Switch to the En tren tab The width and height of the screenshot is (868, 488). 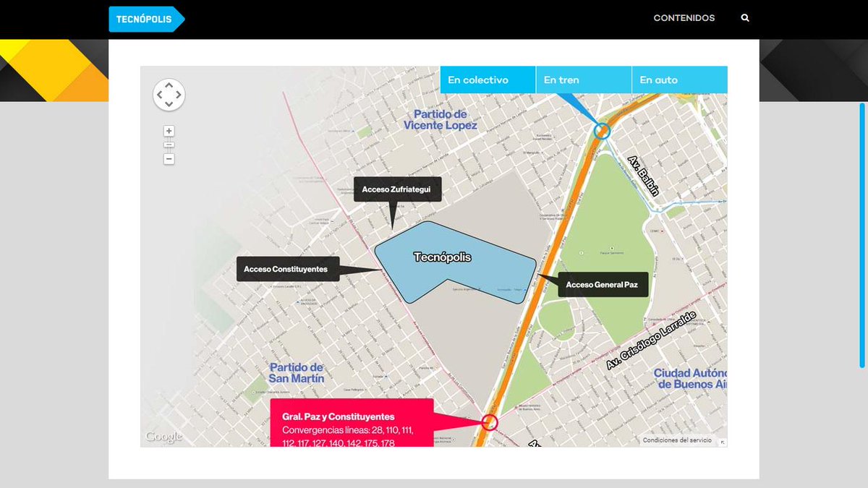click(584, 80)
